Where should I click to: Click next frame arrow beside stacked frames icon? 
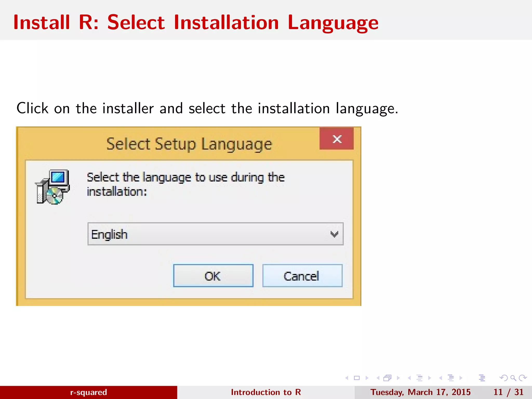[398, 378]
